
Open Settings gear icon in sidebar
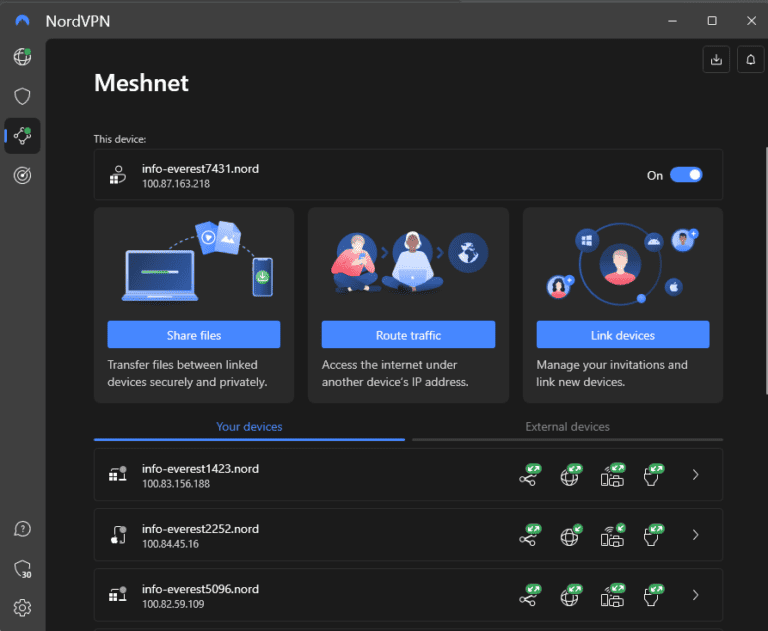(x=22, y=607)
